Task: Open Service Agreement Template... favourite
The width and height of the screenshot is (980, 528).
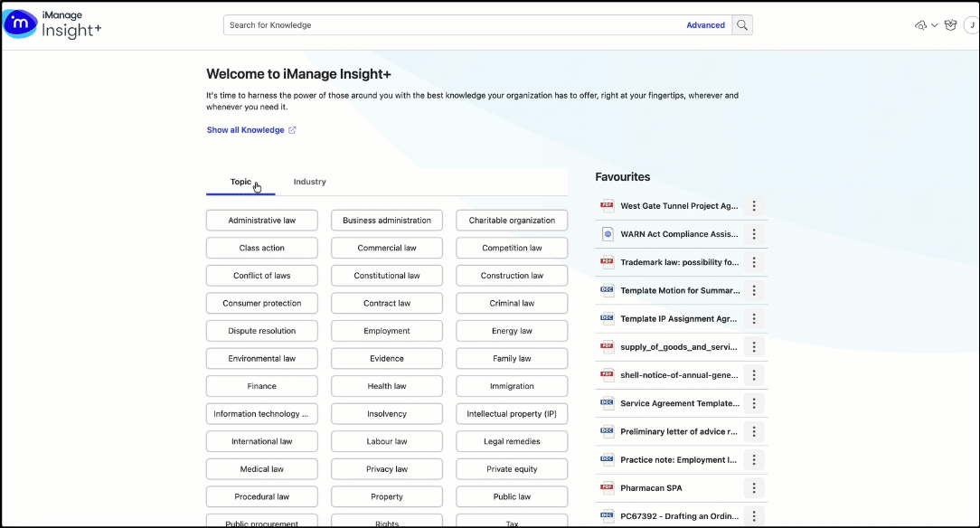Action: pyautogui.click(x=679, y=403)
